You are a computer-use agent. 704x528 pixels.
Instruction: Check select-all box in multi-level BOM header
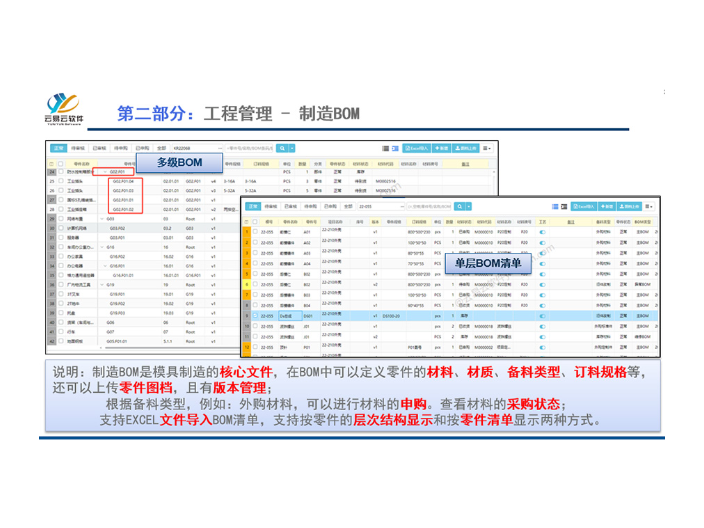pos(60,164)
